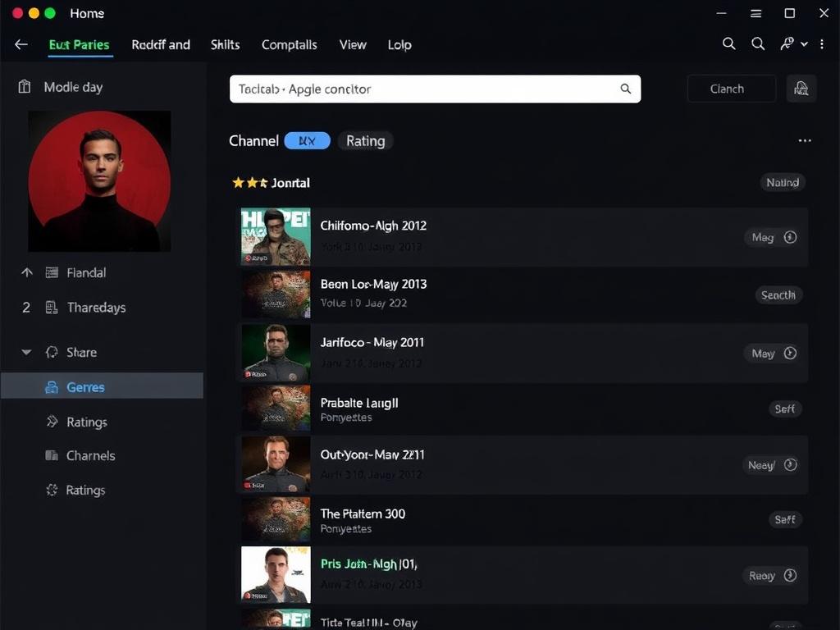Click the magnifier icon inside the search field
The image size is (840, 630).
coord(625,89)
